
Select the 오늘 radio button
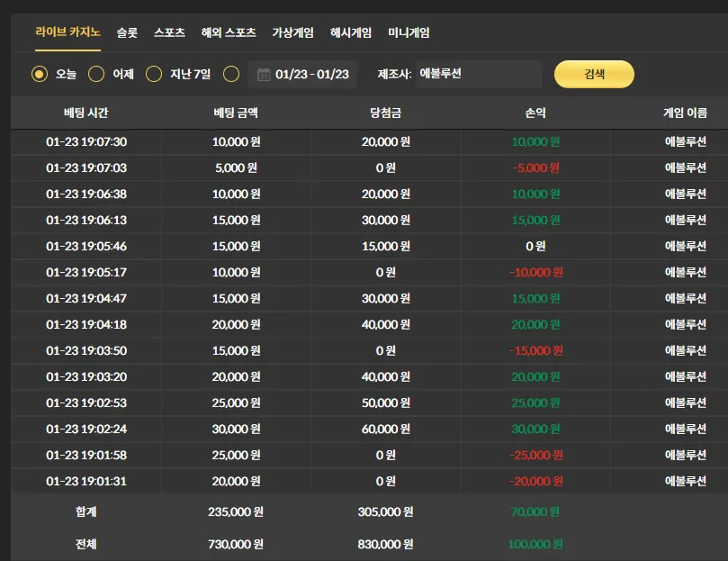tap(40, 74)
